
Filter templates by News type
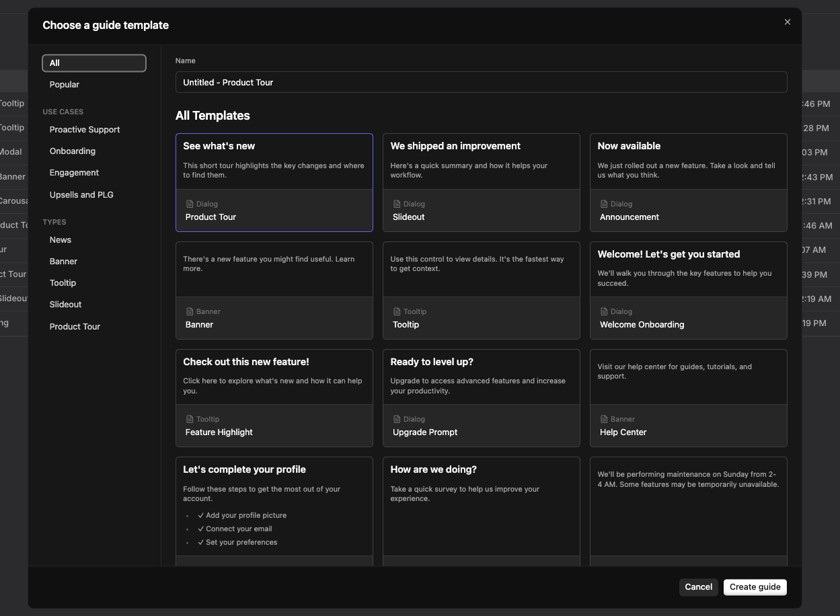click(61, 240)
